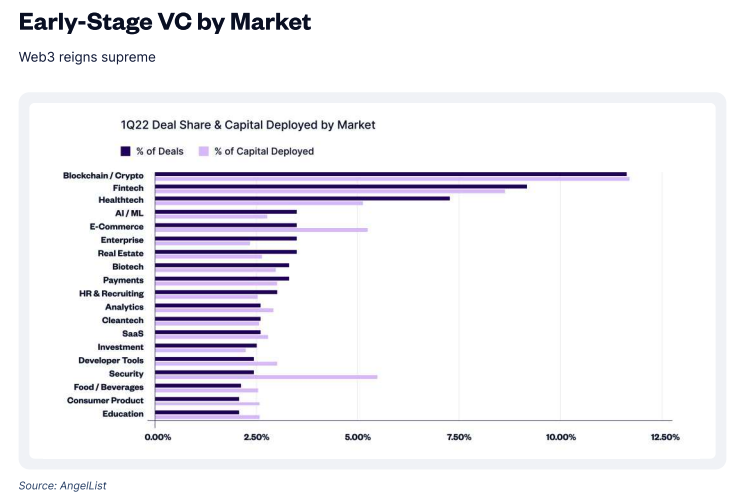Screen dimensions: 743x502
Task: Select the 'Web3 reigns supreme' subtitle
Action: [87, 57]
